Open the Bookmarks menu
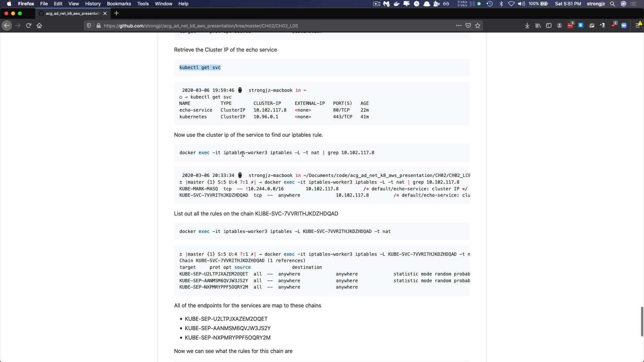The height and width of the screenshot is (362, 644). 119,4
